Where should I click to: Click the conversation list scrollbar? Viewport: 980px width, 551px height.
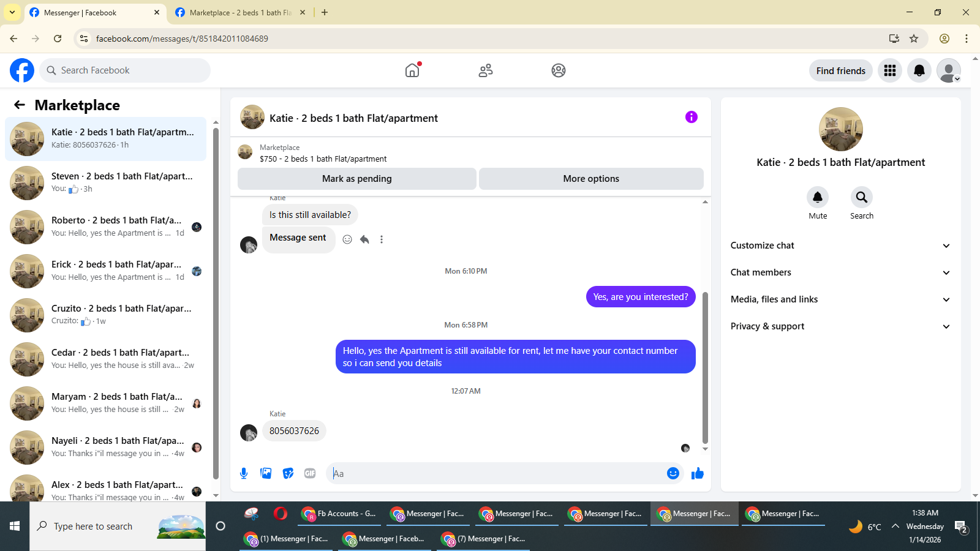coord(216,303)
